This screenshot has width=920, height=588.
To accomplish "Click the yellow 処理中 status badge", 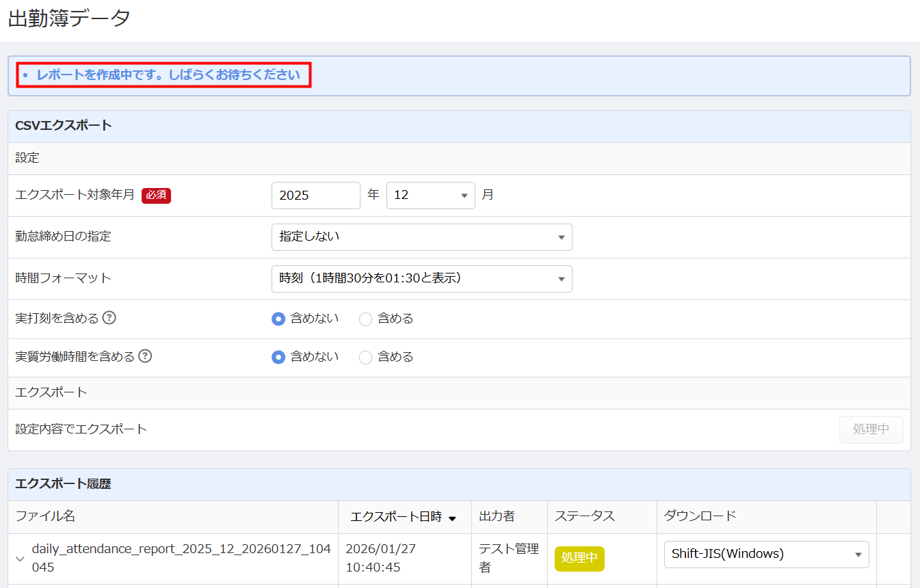I will 579,558.
